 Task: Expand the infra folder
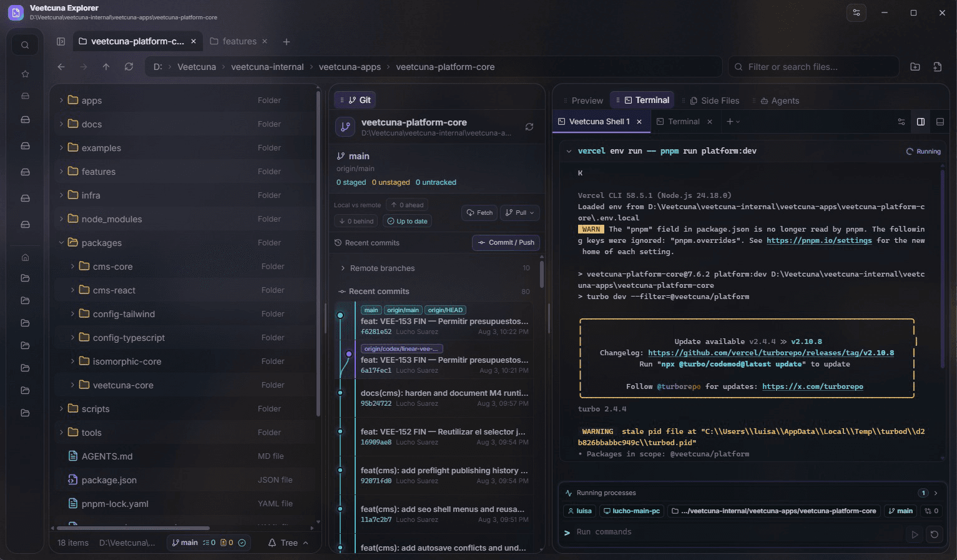[61, 195]
